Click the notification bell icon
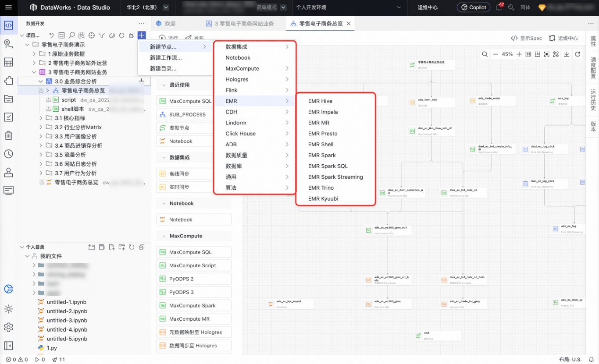The height and width of the screenshot is (364, 599). pos(499,7)
